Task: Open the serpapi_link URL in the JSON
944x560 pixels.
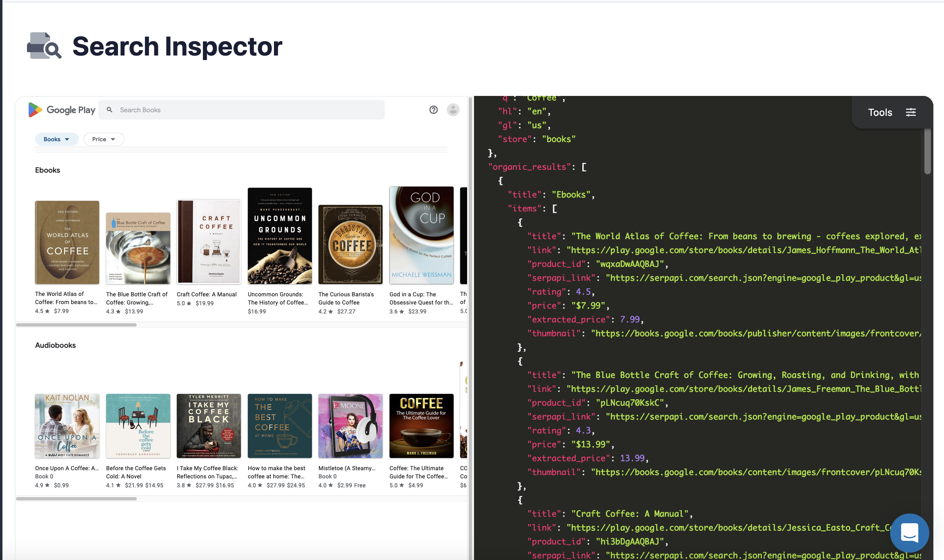Action: pyautogui.click(x=759, y=278)
